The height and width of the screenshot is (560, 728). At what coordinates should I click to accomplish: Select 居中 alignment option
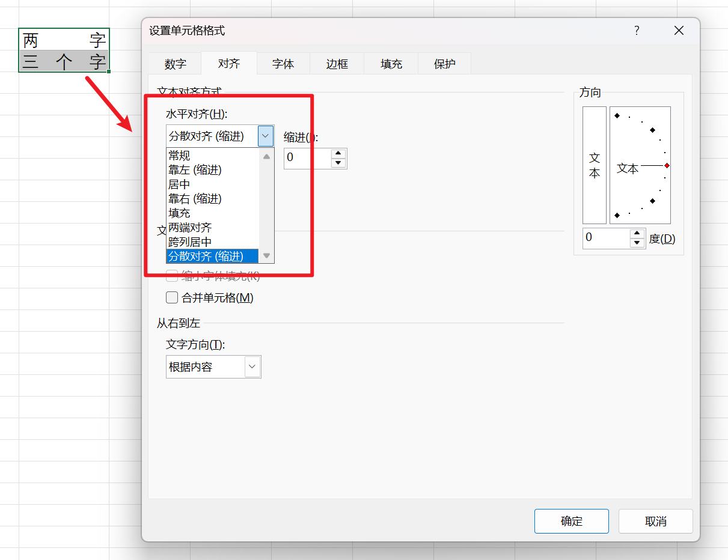(213, 184)
